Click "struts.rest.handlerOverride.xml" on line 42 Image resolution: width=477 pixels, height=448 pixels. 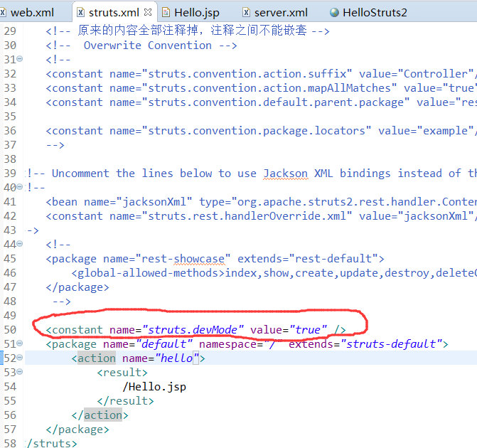tap(247, 216)
